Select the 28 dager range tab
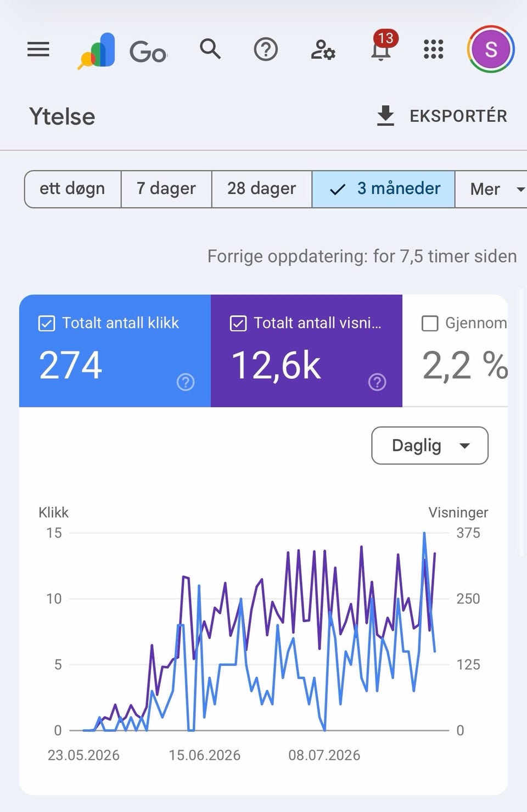The width and height of the screenshot is (527, 812). click(x=262, y=189)
